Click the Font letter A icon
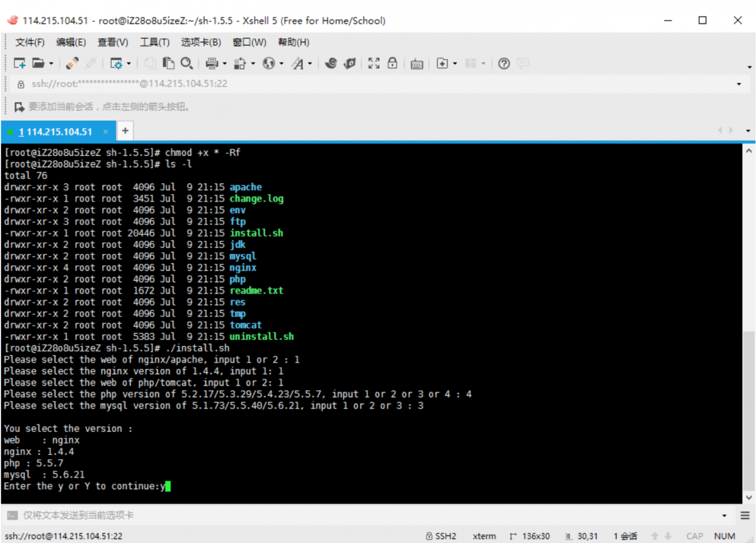 [298, 63]
